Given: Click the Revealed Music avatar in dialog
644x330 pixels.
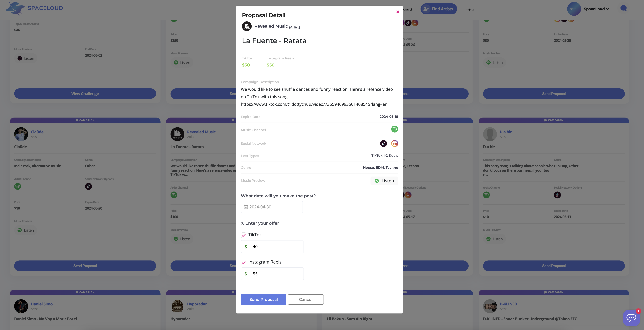Looking at the screenshot, I should pos(247,26).
